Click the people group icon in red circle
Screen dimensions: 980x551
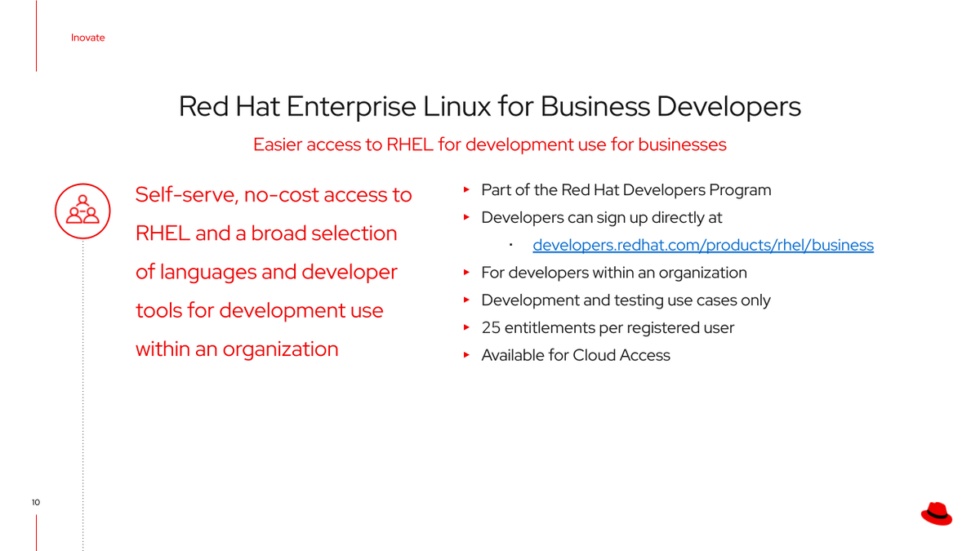82,211
